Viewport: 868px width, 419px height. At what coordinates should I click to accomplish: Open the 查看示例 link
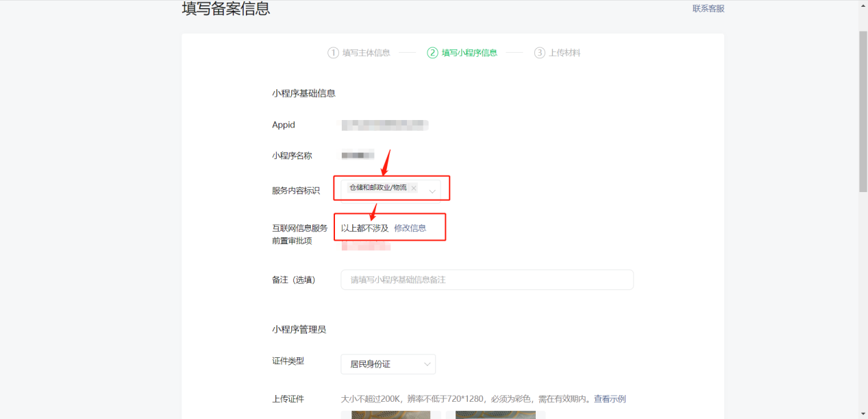[x=610, y=399]
